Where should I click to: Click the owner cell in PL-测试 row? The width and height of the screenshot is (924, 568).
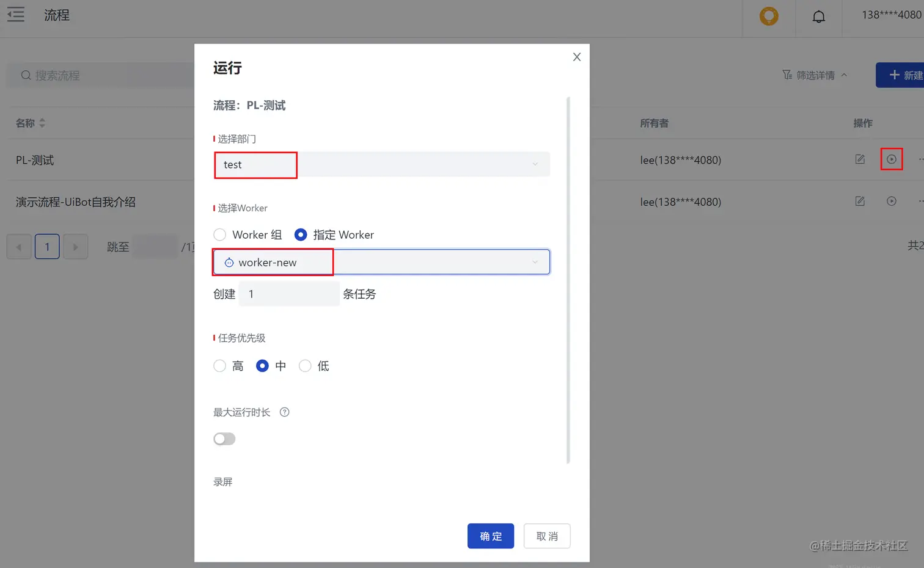[681, 160]
